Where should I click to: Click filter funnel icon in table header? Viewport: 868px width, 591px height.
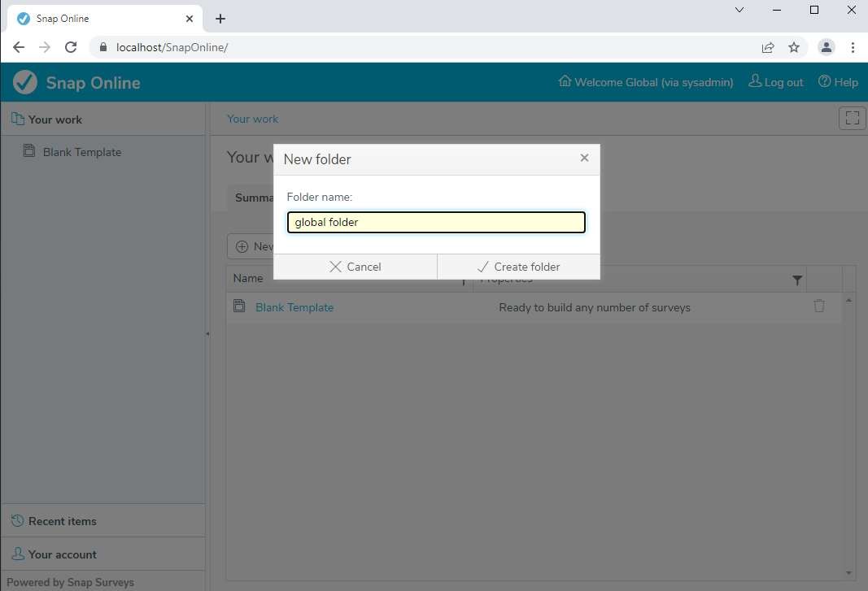(x=797, y=280)
